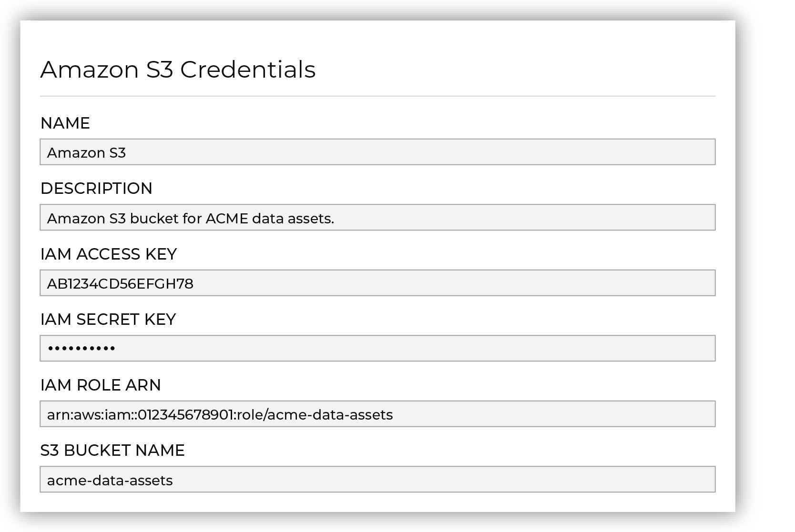Click the 'arn:aws:iam::012345678901:role/acme-data-assets' text

220,415
